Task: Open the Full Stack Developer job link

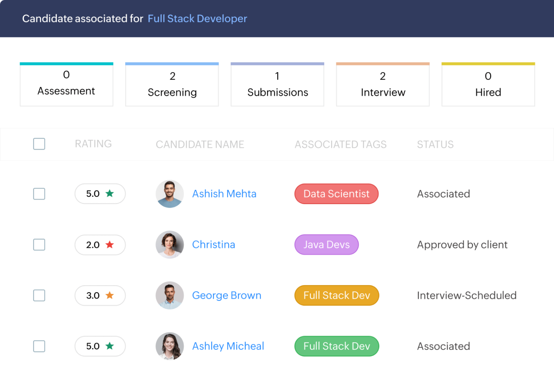Action: (x=197, y=19)
